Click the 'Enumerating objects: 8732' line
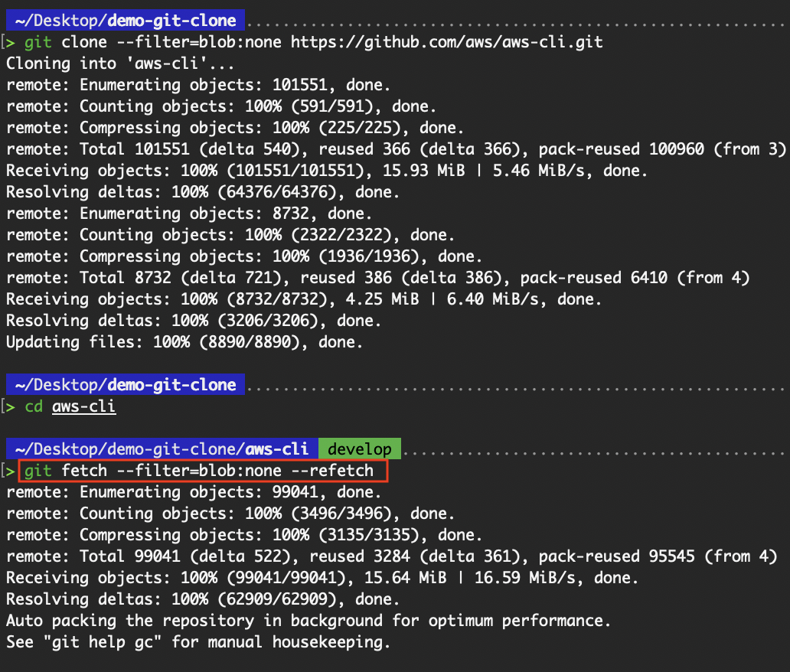The image size is (790, 672). [x=189, y=213]
